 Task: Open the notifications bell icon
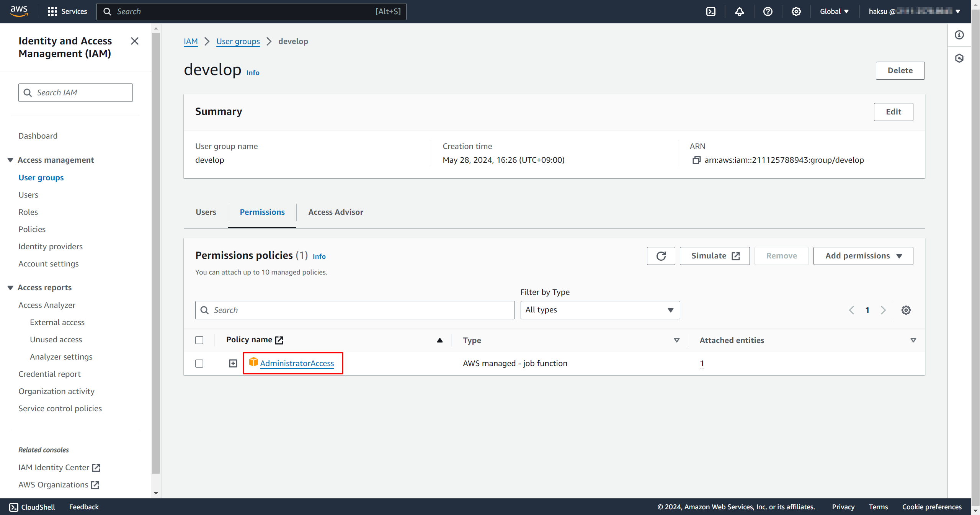pos(739,11)
